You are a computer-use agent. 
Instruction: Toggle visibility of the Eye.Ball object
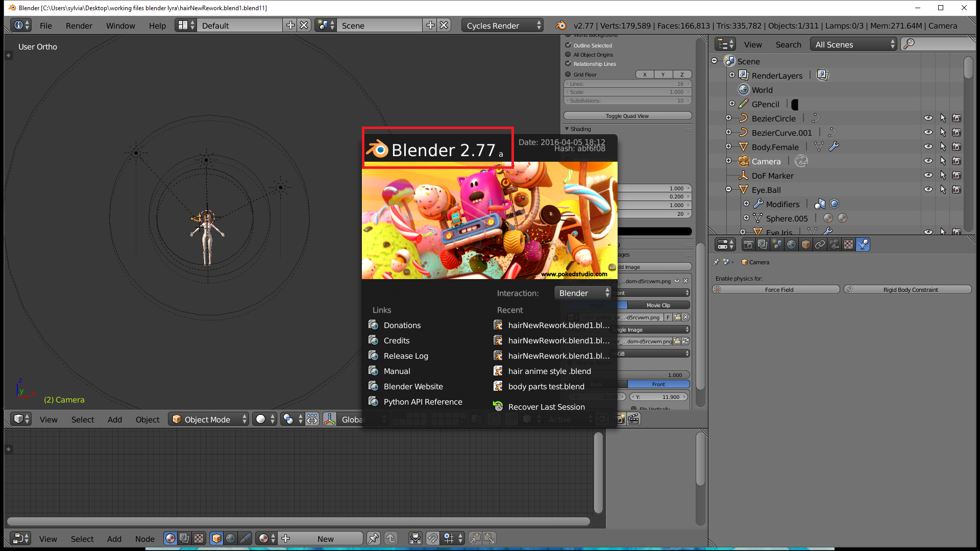click(x=928, y=189)
